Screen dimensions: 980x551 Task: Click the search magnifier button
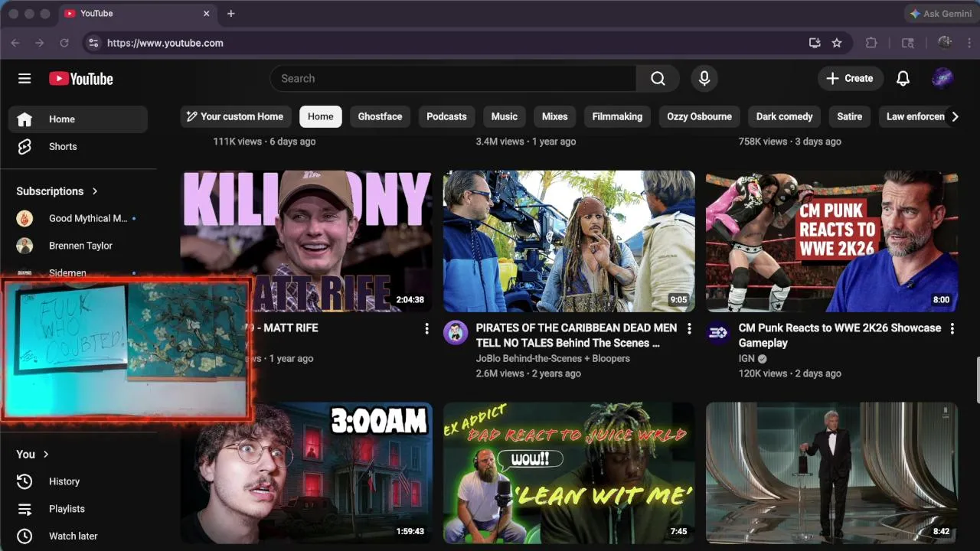click(x=658, y=78)
